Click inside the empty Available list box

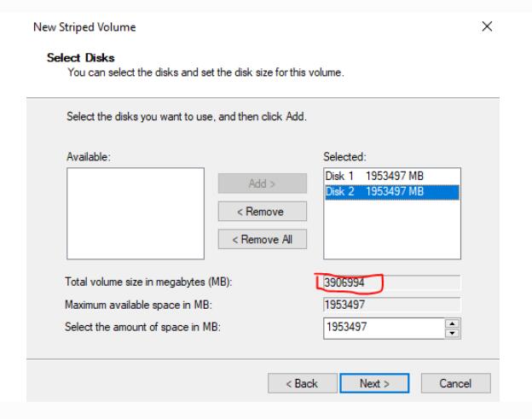[135, 212]
